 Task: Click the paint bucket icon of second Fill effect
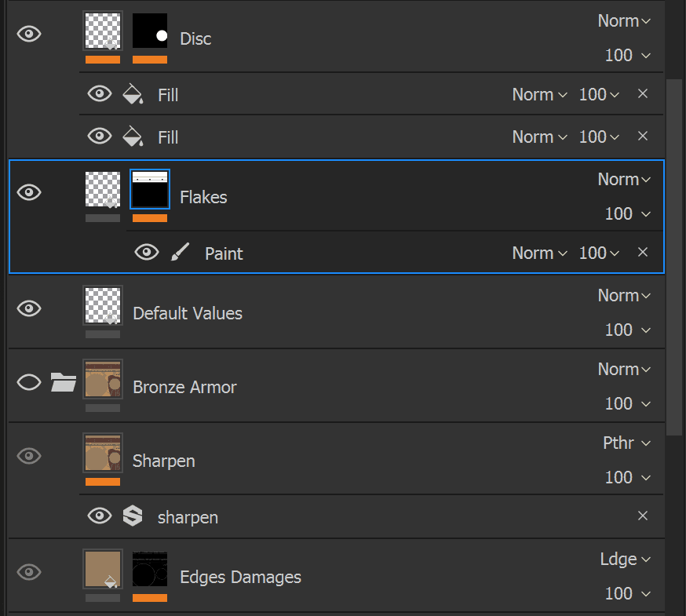click(133, 137)
